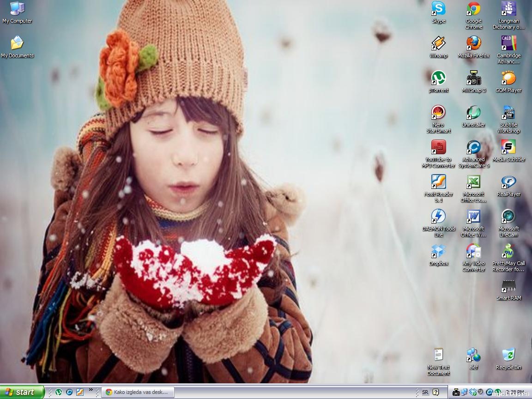Click the µTorrent Quick Launch icon
Screen dimensions: 532x399
point(59,392)
